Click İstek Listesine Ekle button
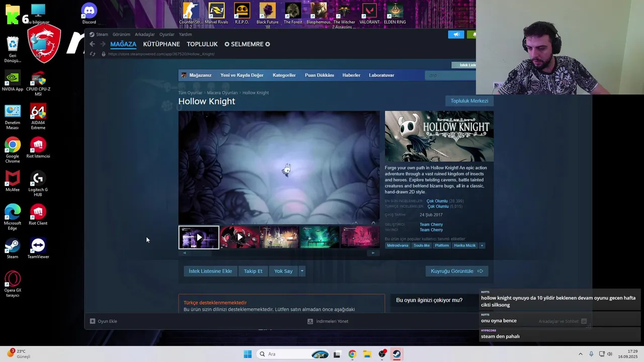The width and height of the screenshot is (644, 362). tap(210, 271)
